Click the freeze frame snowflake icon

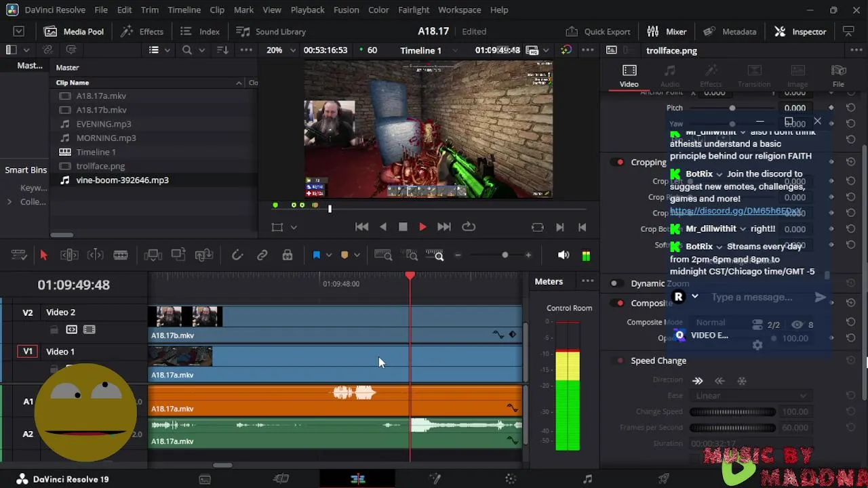pyautogui.click(x=742, y=381)
